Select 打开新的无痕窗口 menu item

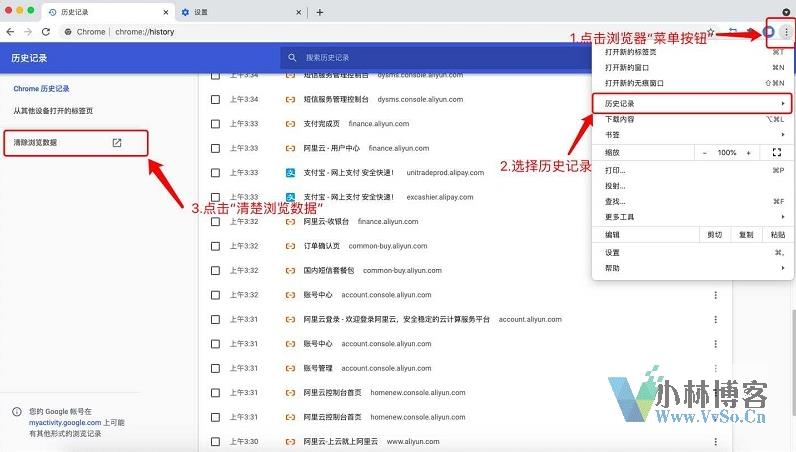[693, 83]
